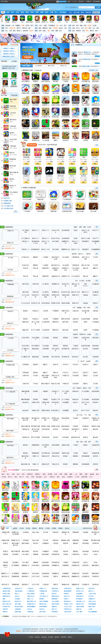
Task: Focus the search input field at top
Action: click(x=87, y=7)
